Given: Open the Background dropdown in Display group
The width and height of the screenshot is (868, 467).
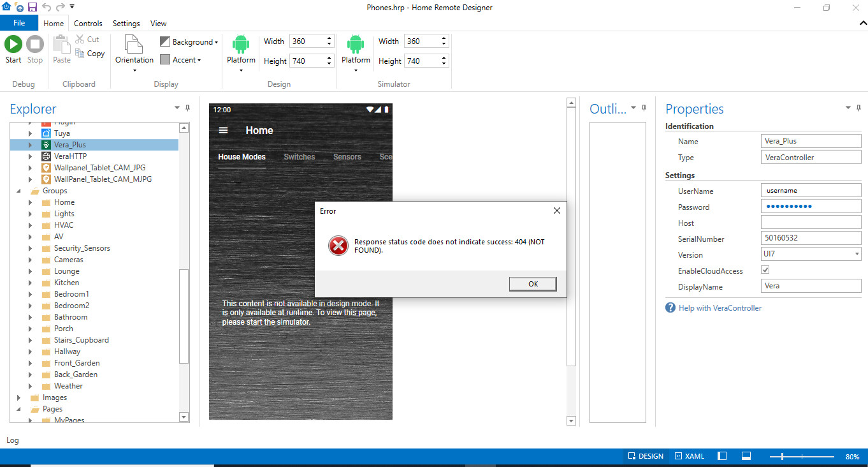Looking at the screenshot, I should point(189,42).
